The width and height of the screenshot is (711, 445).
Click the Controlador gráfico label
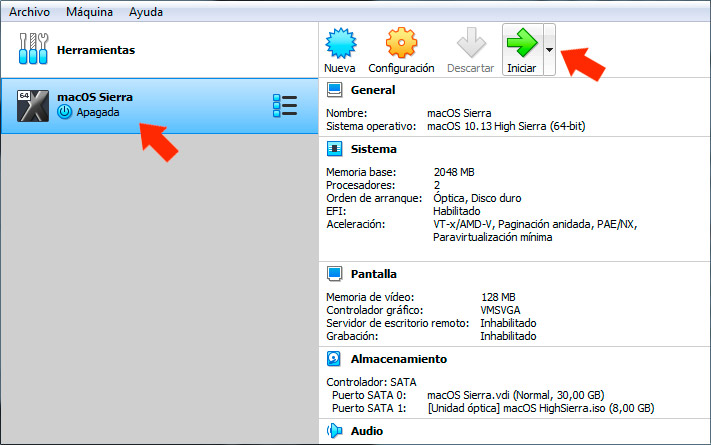[375, 310]
